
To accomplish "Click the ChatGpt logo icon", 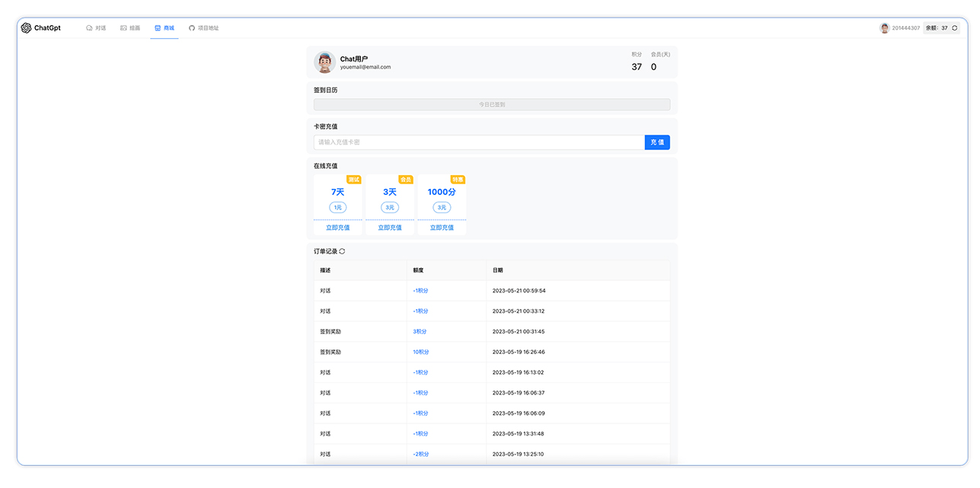I will [25, 27].
